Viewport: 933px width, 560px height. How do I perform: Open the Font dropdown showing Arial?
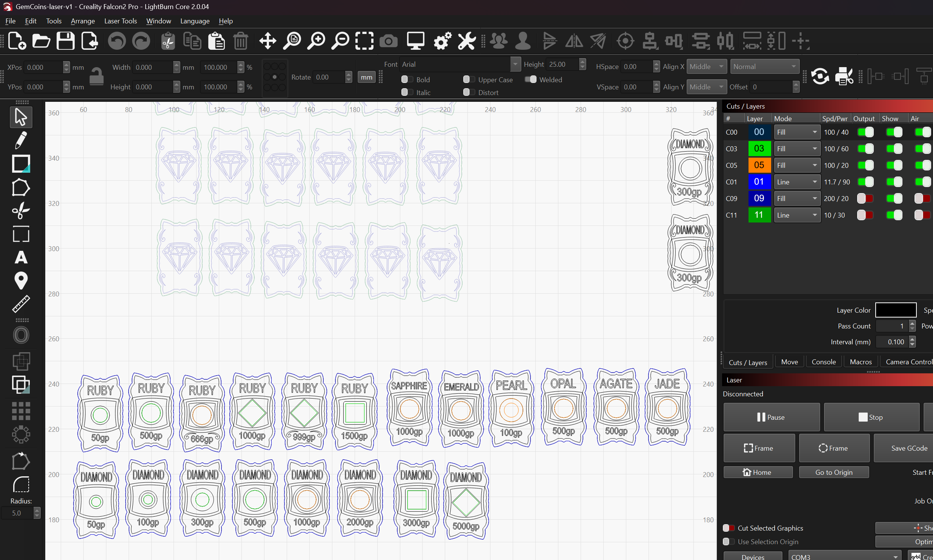460,64
